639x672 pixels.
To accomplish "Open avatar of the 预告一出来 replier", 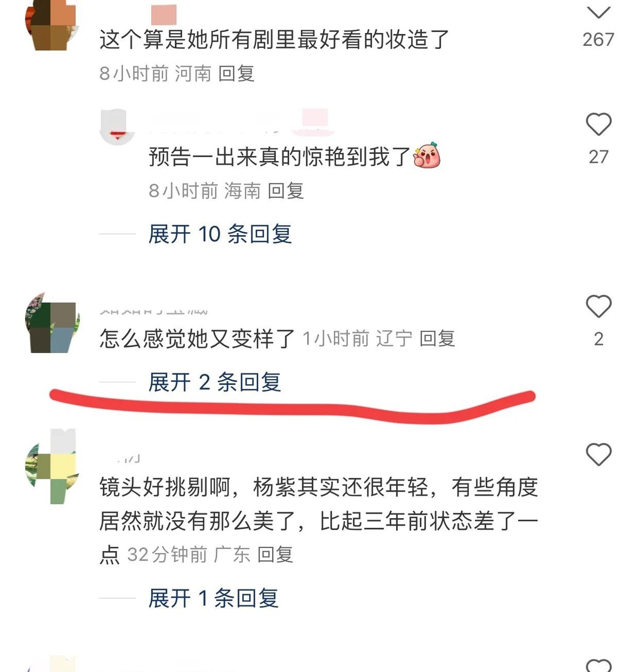I will click(x=117, y=126).
